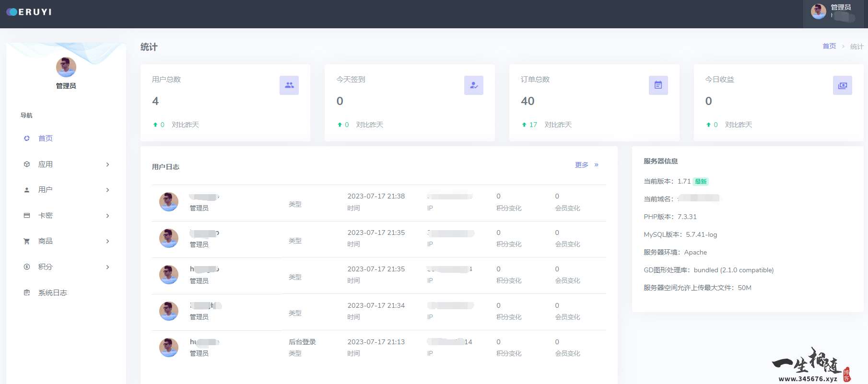
Task: Click the 最新 version badge
Action: 701,181
